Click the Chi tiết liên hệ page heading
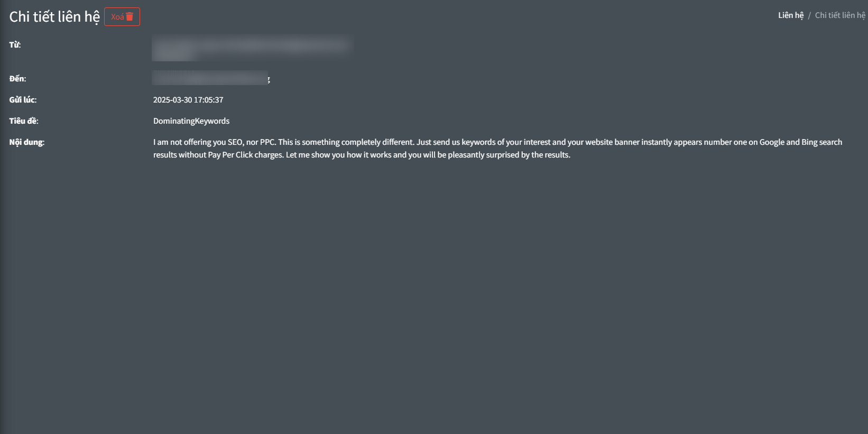 coord(54,16)
